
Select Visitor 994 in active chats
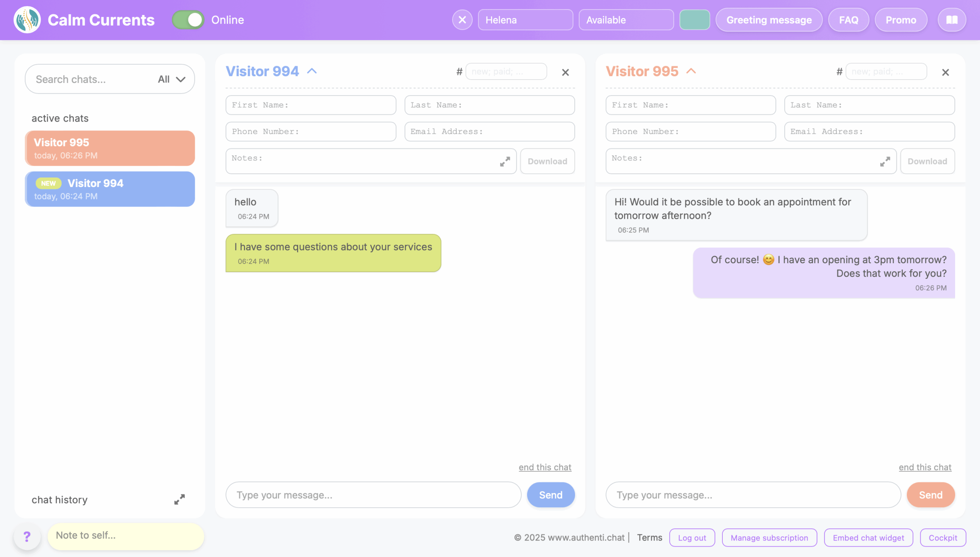(x=110, y=189)
